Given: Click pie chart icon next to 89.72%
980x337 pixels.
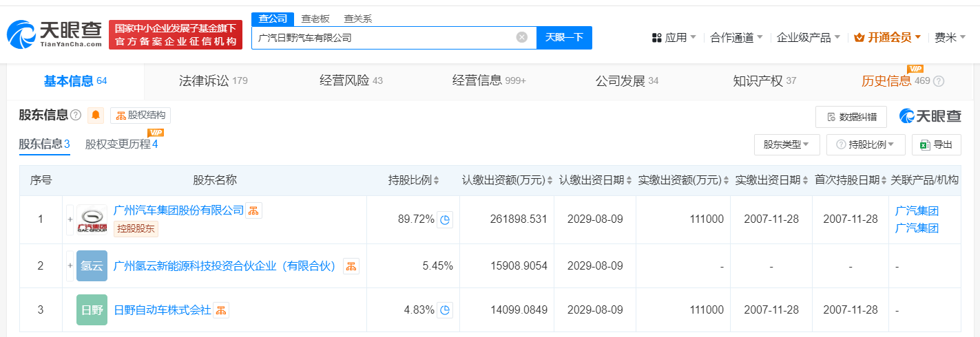Looking at the screenshot, I should pyautogui.click(x=445, y=219).
